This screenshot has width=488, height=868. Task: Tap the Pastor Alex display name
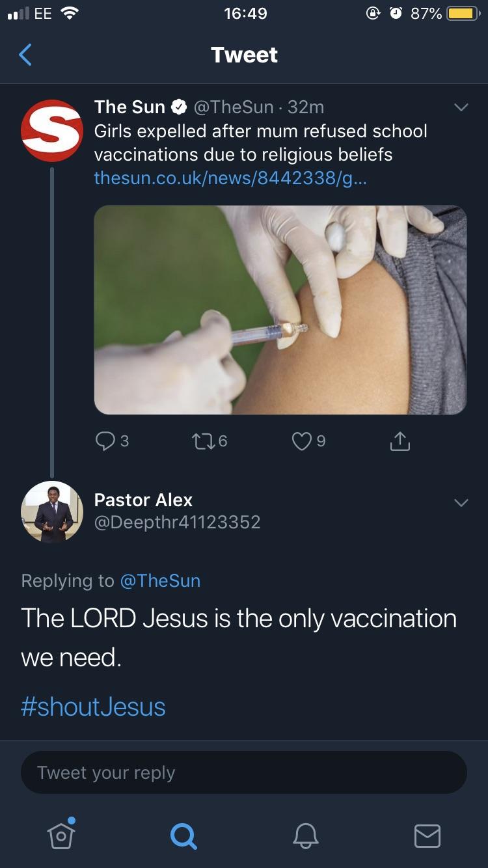(143, 500)
